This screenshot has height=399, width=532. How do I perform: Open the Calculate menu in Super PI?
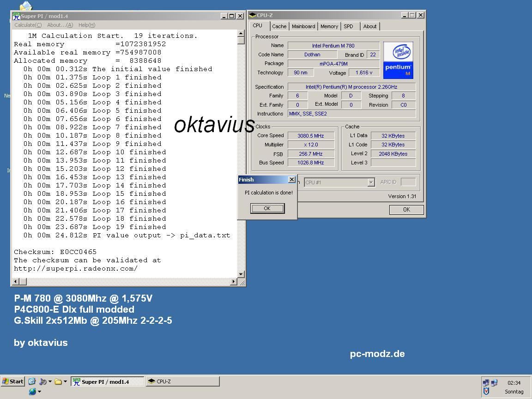[28, 25]
